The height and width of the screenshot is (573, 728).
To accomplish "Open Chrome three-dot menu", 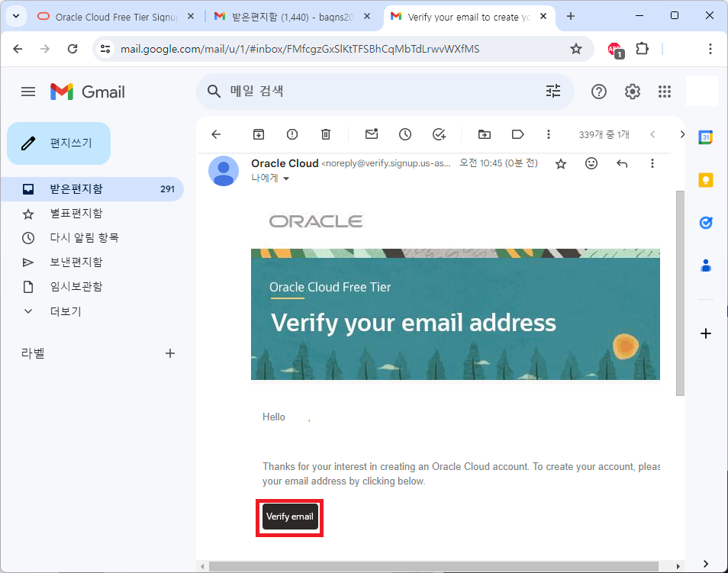I will [x=710, y=49].
